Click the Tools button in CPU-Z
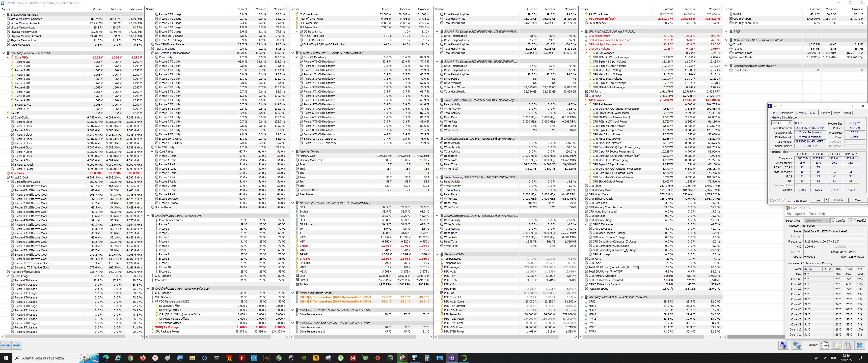 pyautogui.click(x=817, y=200)
